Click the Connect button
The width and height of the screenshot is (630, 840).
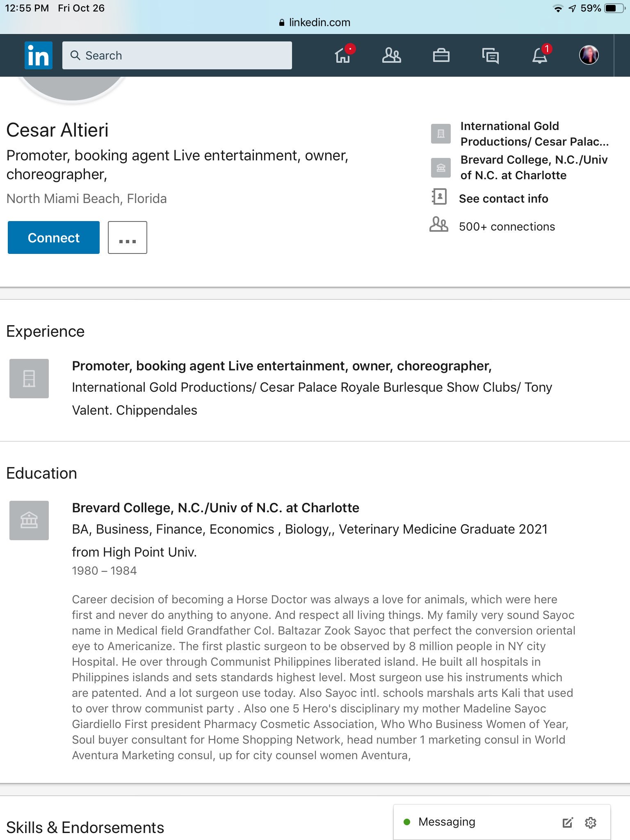(54, 237)
